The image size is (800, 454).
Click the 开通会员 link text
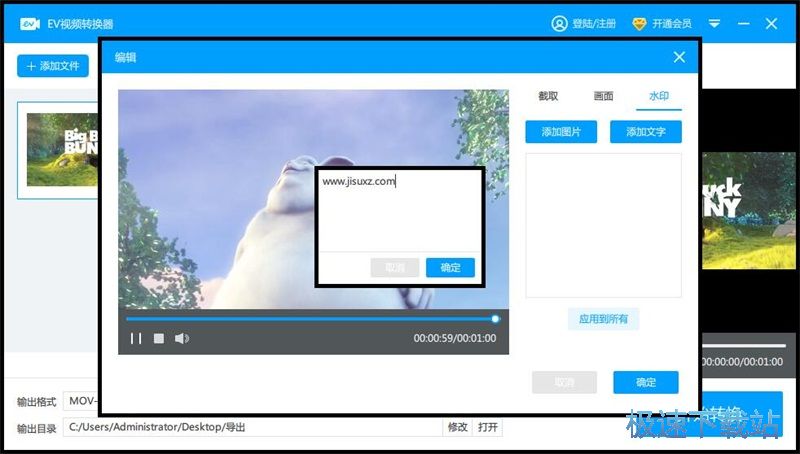672,23
